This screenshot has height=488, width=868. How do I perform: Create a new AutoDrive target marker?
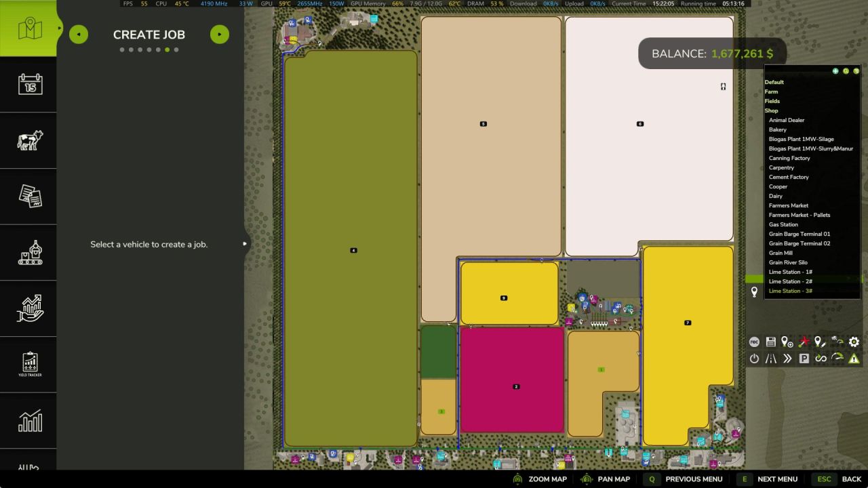787,342
